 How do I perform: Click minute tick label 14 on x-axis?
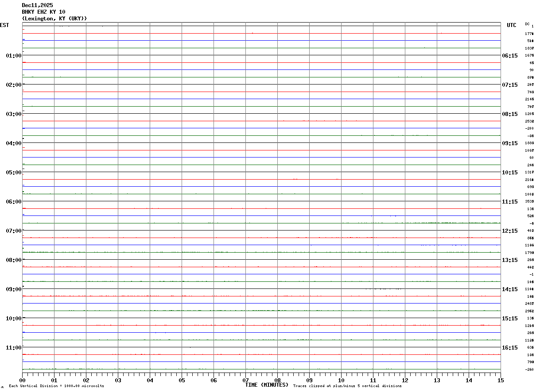click(469, 380)
